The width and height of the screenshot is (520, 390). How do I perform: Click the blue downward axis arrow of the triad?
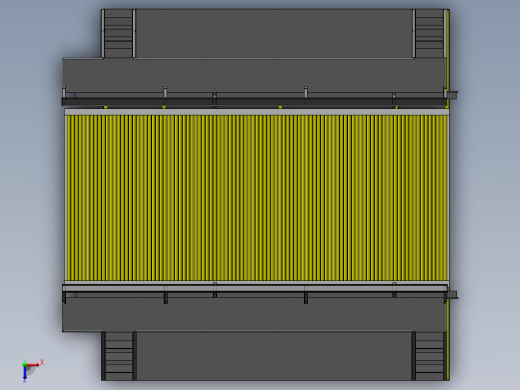pos(25,374)
